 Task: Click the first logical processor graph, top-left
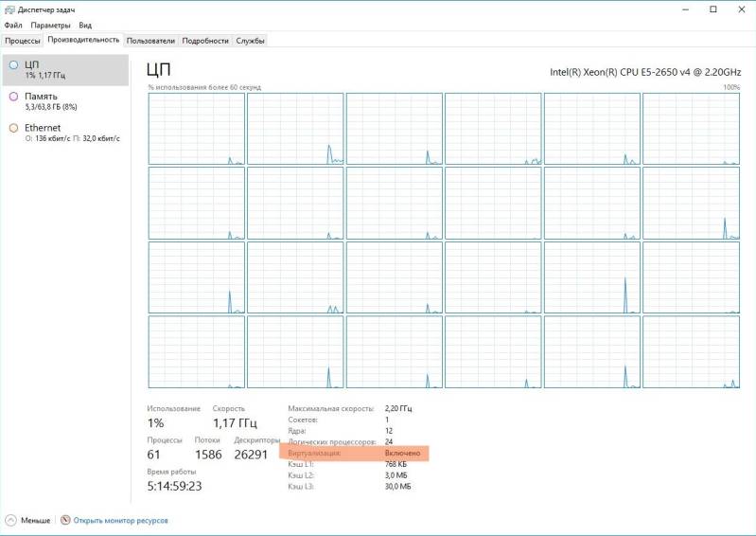click(196, 129)
